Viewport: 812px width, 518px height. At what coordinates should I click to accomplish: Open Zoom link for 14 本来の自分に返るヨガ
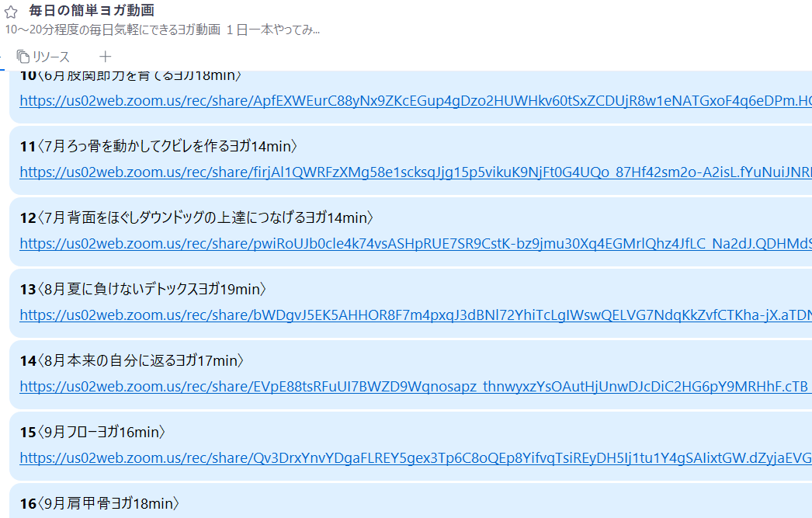pyautogui.click(x=416, y=387)
